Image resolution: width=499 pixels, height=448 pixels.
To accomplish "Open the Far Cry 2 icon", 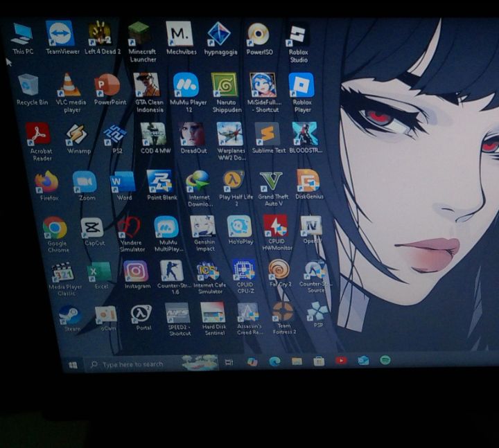I will 279,274.
